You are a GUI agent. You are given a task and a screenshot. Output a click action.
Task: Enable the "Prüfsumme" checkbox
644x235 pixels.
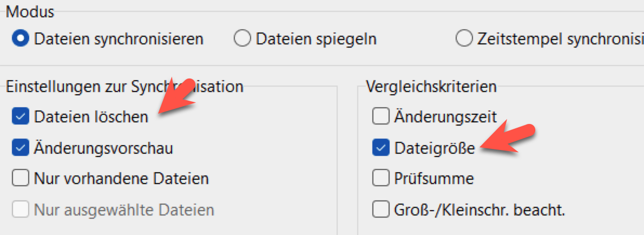(x=381, y=178)
